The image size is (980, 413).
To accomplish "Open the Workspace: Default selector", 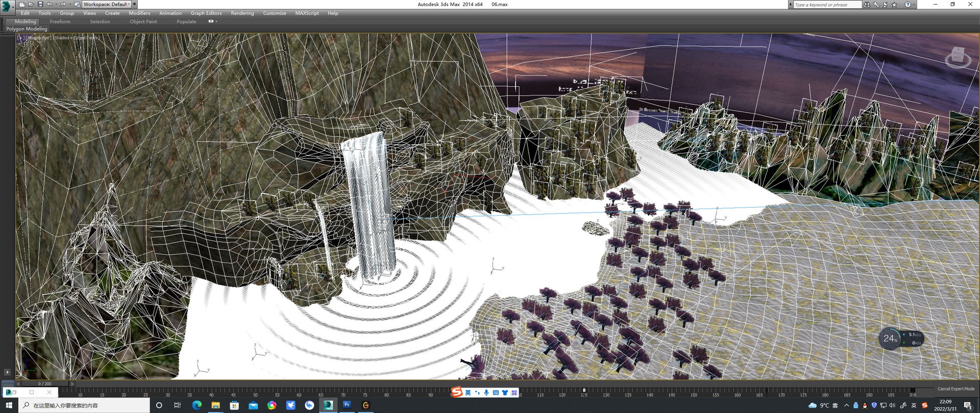I will (x=106, y=4).
